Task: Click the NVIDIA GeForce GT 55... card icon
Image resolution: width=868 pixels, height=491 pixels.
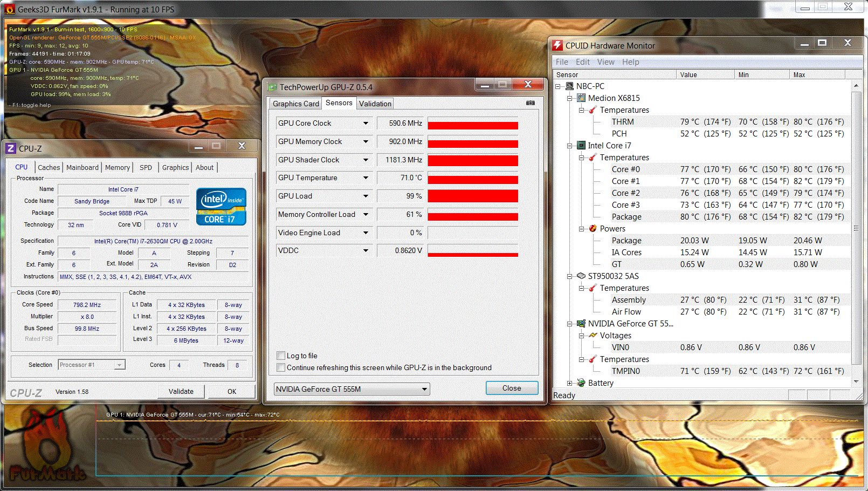Action: pyautogui.click(x=581, y=323)
